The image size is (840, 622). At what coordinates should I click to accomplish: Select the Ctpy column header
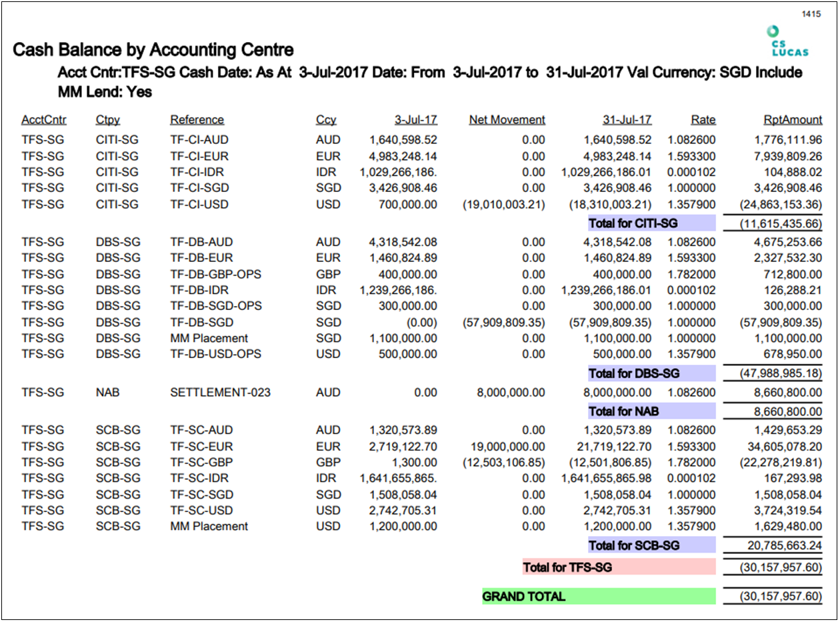pos(107,120)
